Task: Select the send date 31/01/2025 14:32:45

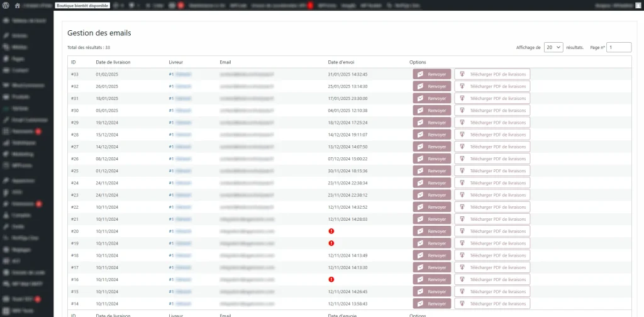Action: pyautogui.click(x=348, y=74)
